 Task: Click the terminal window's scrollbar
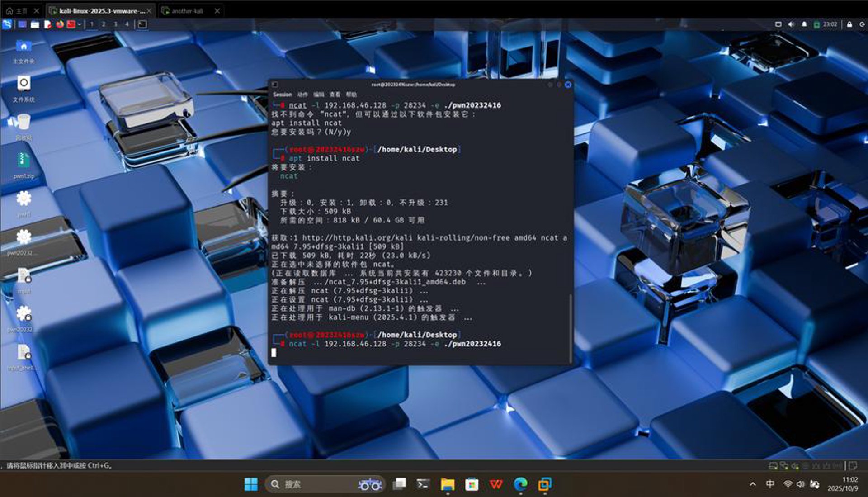click(571, 328)
